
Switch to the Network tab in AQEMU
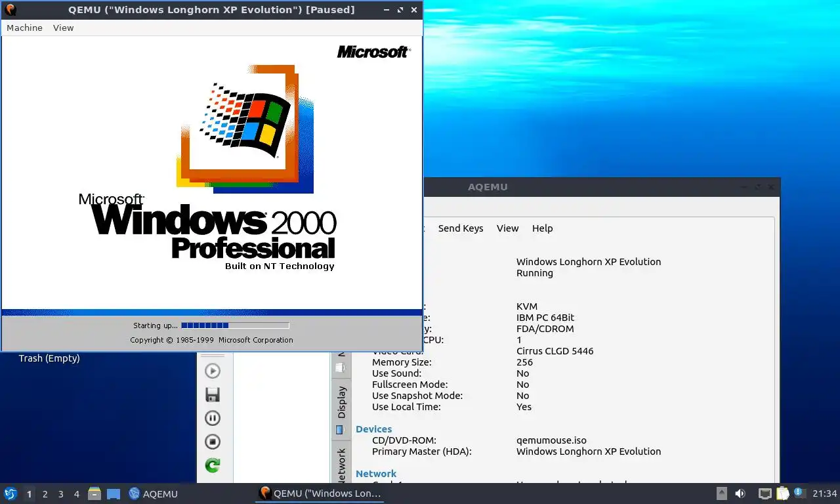341,463
